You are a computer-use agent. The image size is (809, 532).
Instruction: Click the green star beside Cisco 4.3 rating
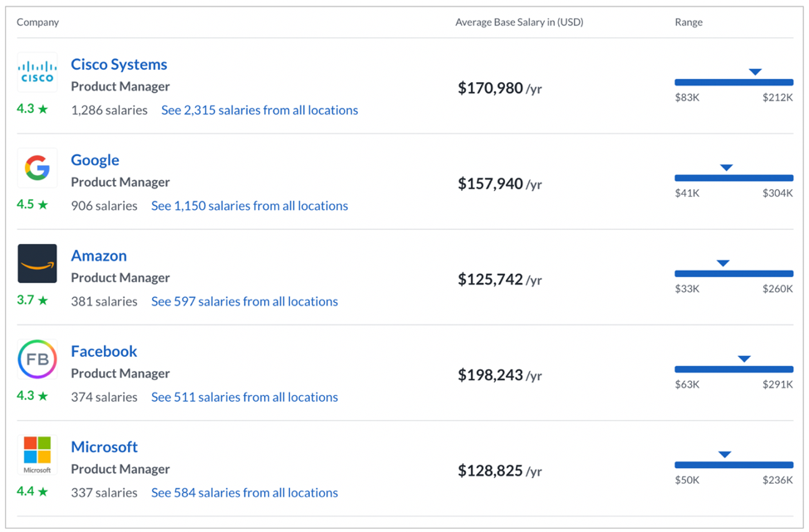[x=43, y=109]
